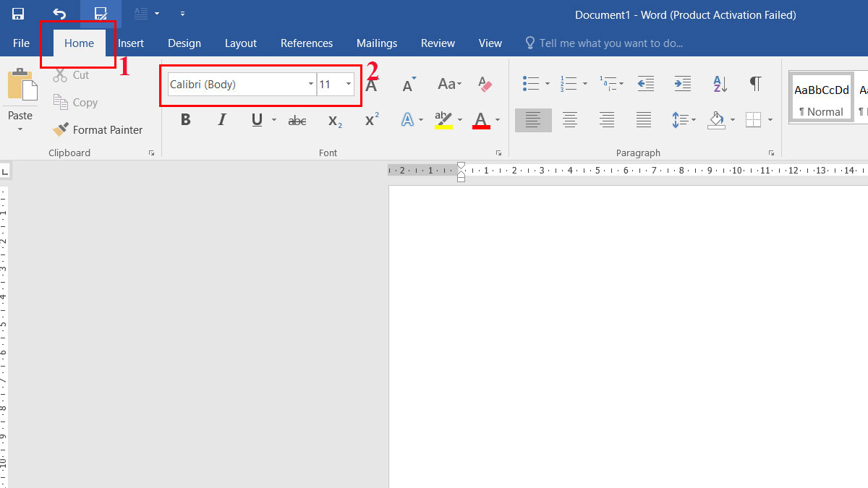
Task: Click the Grow Font size icon
Action: coord(372,85)
